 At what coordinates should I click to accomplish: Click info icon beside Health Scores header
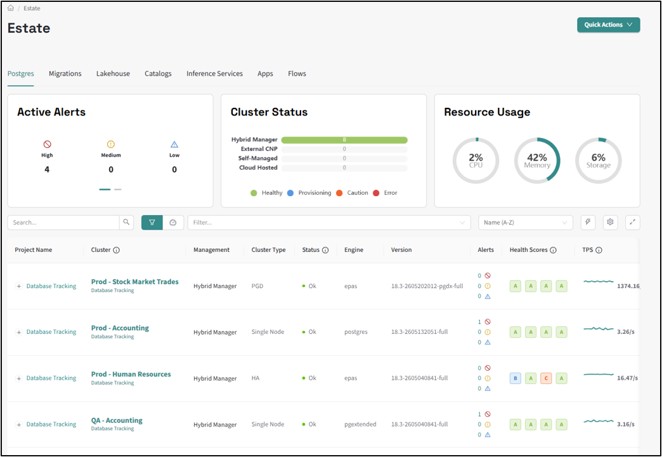point(553,250)
